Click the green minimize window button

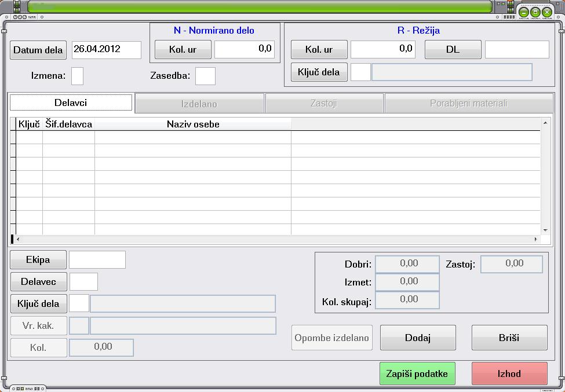click(524, 12)
